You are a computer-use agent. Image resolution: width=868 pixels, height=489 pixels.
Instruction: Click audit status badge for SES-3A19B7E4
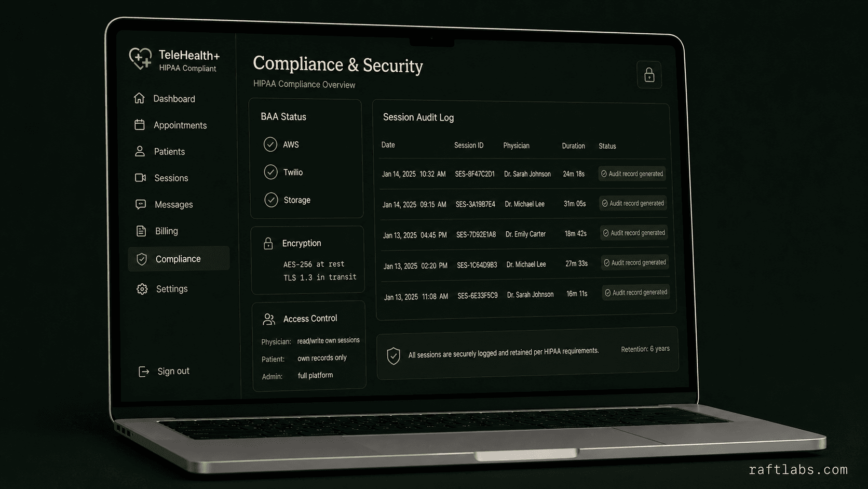[633, 203]
